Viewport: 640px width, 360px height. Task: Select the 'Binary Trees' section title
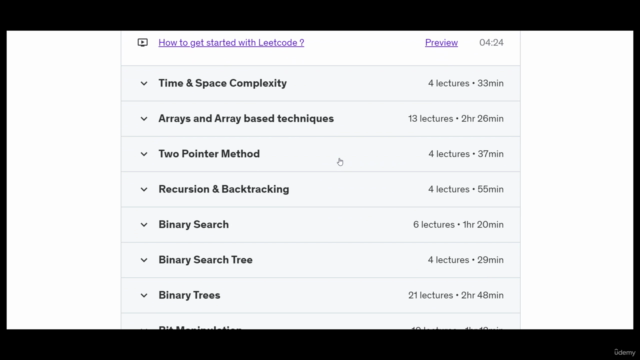pyautogui.click(x=189, y=295)
